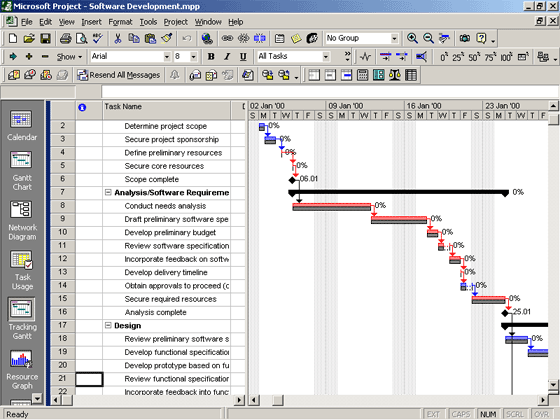Click the Gantt chart horizontal scrollbar thumb
The width and height of the screenshot is (560, 420).
click(x=278, y=400)
